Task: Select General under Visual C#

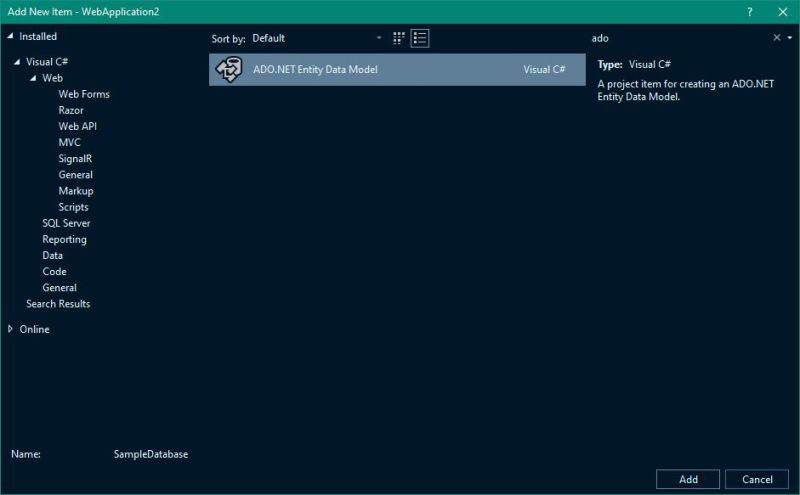Action: point(59,288)
